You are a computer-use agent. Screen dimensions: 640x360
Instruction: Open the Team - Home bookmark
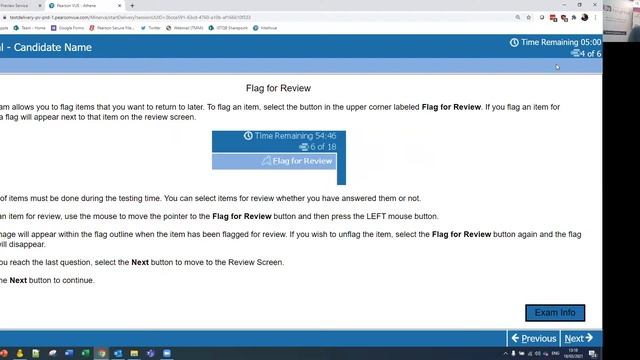tap(29, 28)
